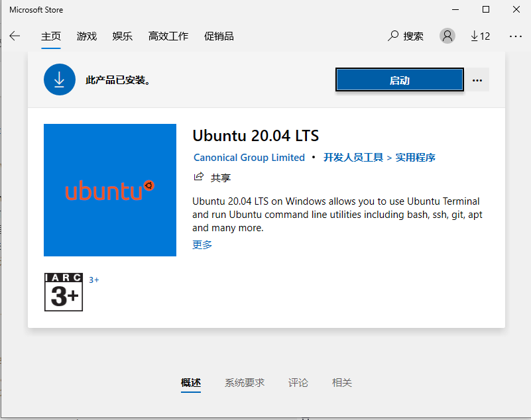Select the 评论 section tab
The width and height of the screenshot is (531, 420).
coord(298,383)
